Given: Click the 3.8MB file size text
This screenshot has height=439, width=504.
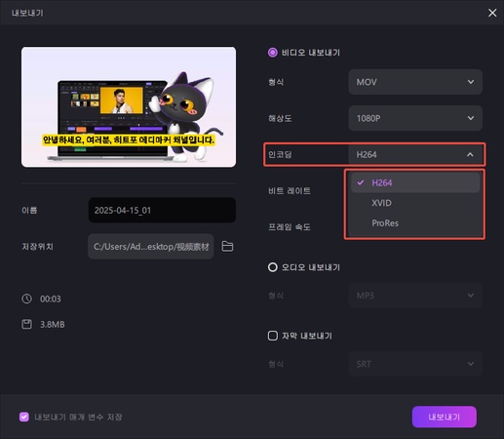Looking at the screenshot, I should tap(53, 325).
